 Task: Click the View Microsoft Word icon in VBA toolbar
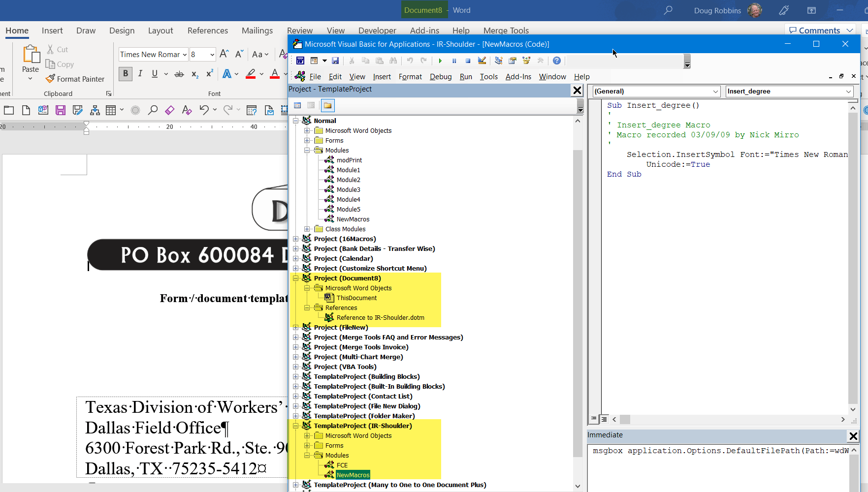point(300,61)
